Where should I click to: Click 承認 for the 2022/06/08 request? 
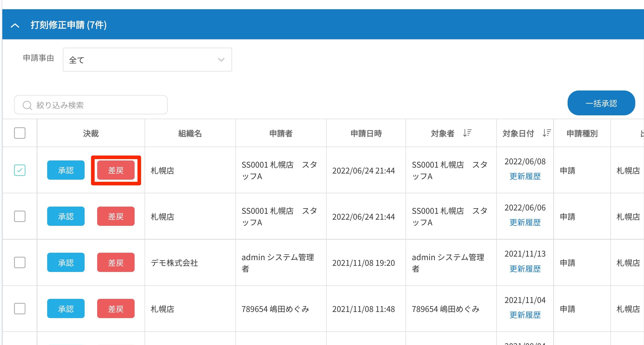(66, 170)
